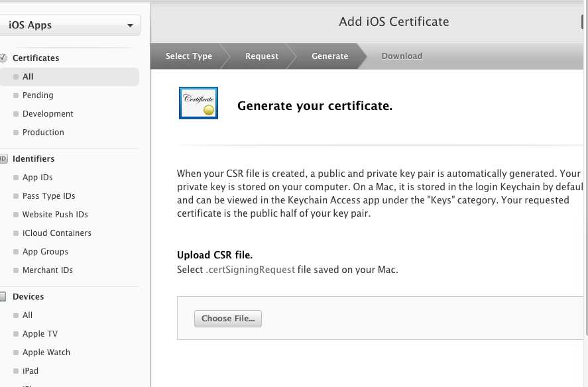
Task: Select All under Devices
Action: point(27,315)
